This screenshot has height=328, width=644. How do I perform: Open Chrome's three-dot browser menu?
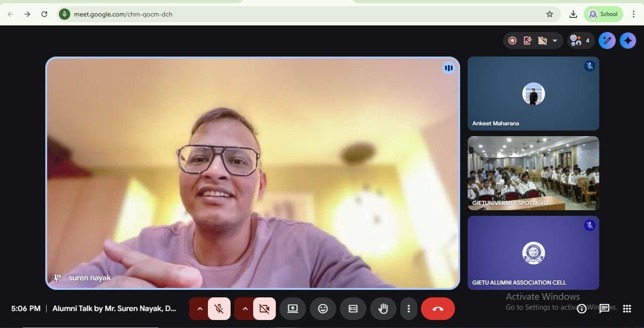coord(634,14)
